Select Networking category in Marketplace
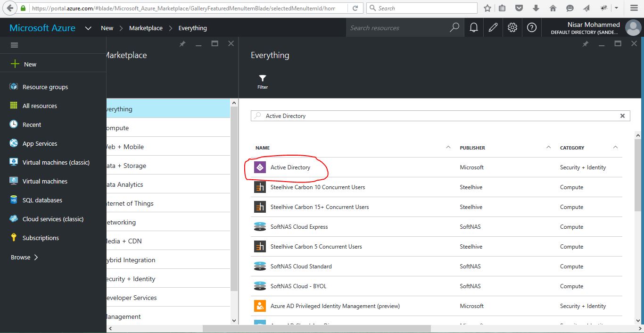Image resolution: width=644 pixels, height=333 pixels. (168, 222)
